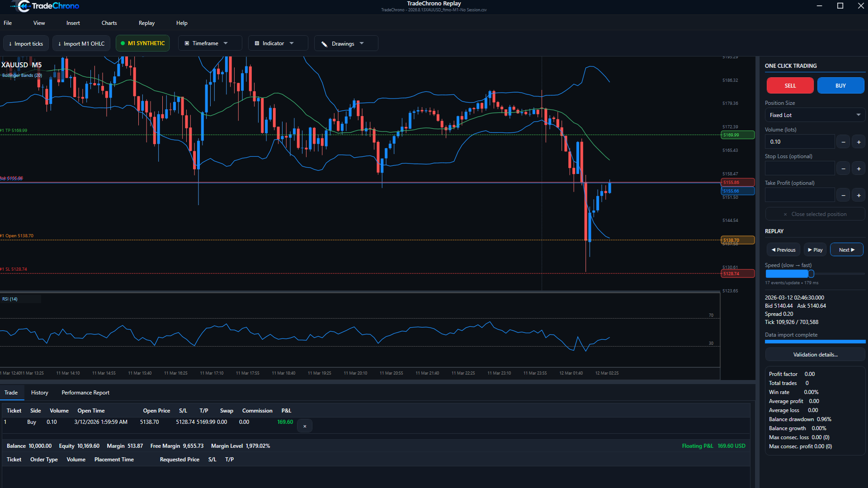Image resolution: width=868 pixels, height=488 pixels.
Task: Decrease volume with the minus button
Action: [x=843, y=142]
